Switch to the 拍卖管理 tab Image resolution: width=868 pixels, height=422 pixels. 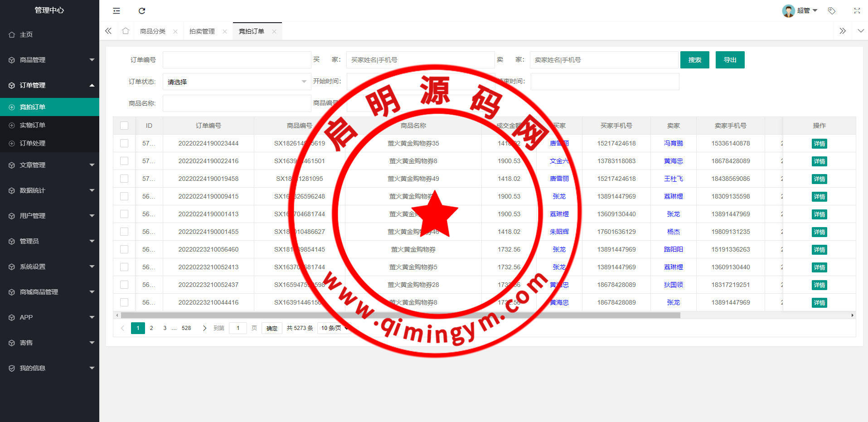202,31
